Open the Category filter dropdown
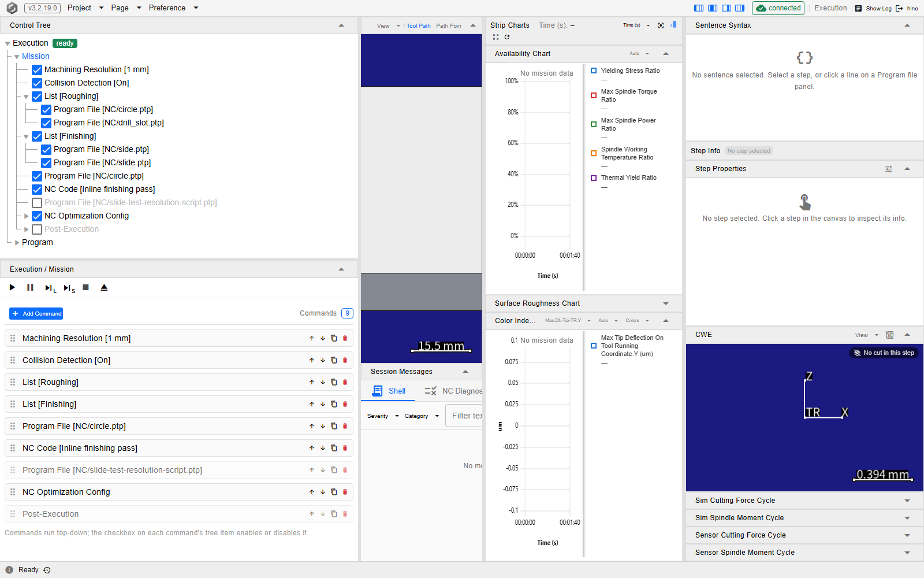Image resolution: width=924 pixels, height=578 pixels. point(422,416)
